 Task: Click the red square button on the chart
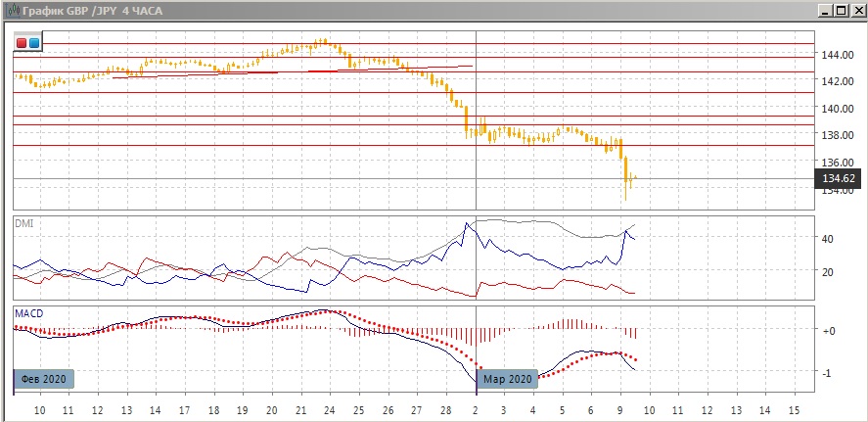[x=23, y=43]
